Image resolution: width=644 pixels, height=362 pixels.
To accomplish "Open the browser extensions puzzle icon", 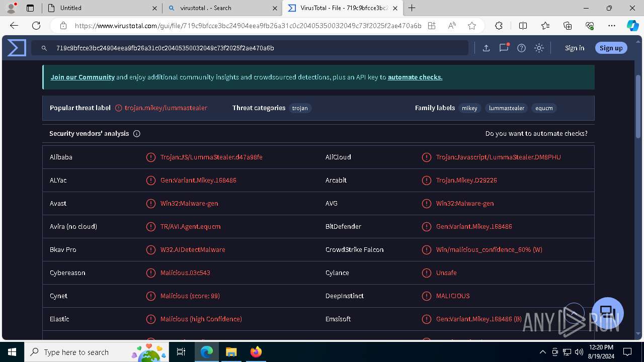I will click(499, 26).
